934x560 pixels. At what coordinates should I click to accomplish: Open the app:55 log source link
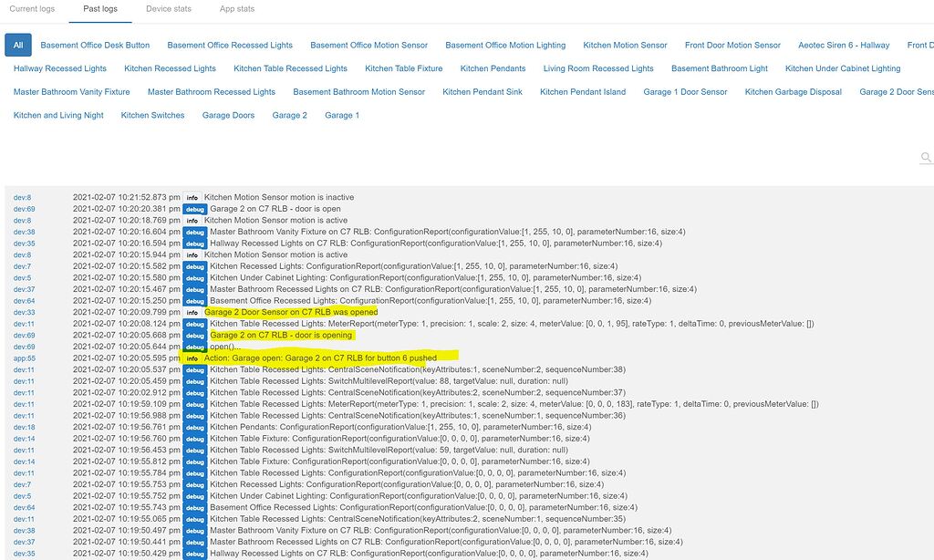pos(24,358)
